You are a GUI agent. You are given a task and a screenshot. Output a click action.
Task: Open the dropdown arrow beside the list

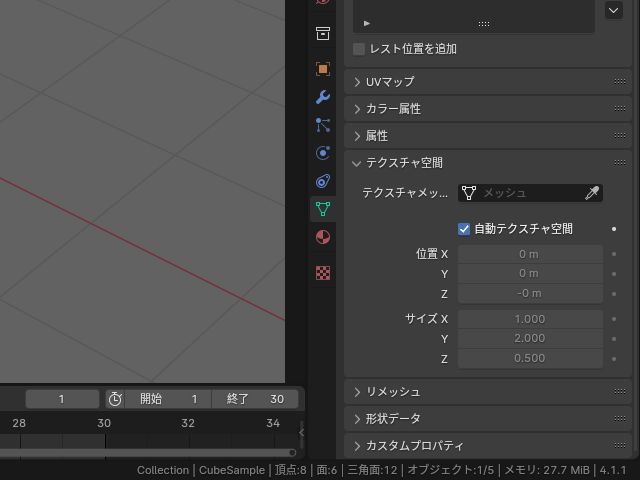point(613,11)
